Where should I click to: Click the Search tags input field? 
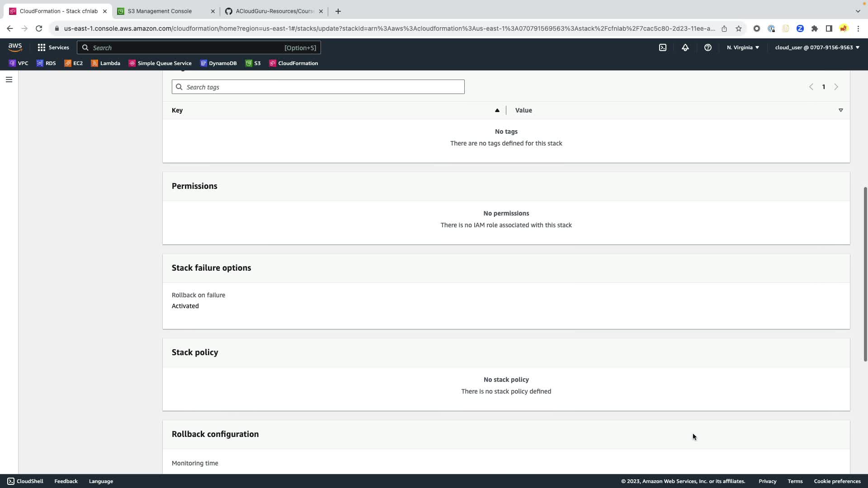point(318,87)
